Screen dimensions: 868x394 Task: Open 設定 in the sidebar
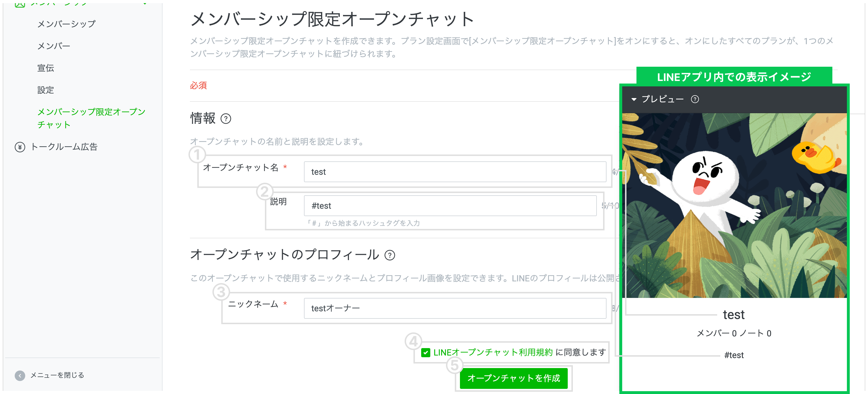coord(46,90)
